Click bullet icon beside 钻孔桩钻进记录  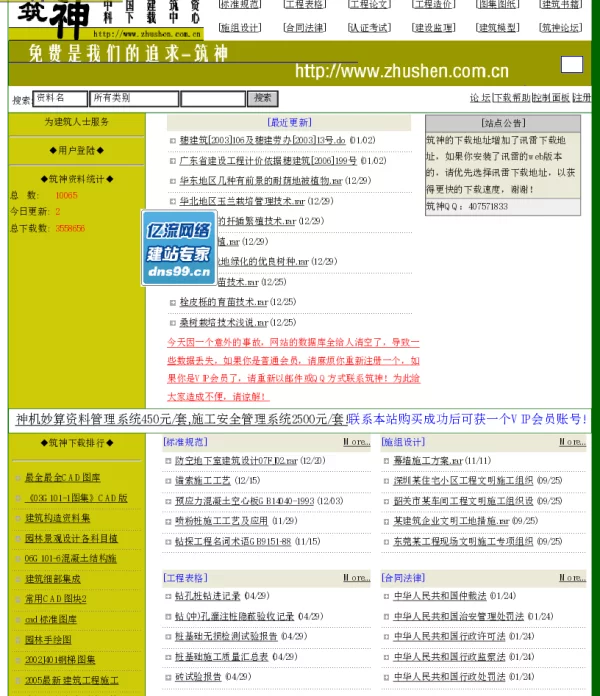[x=168, y=597]
